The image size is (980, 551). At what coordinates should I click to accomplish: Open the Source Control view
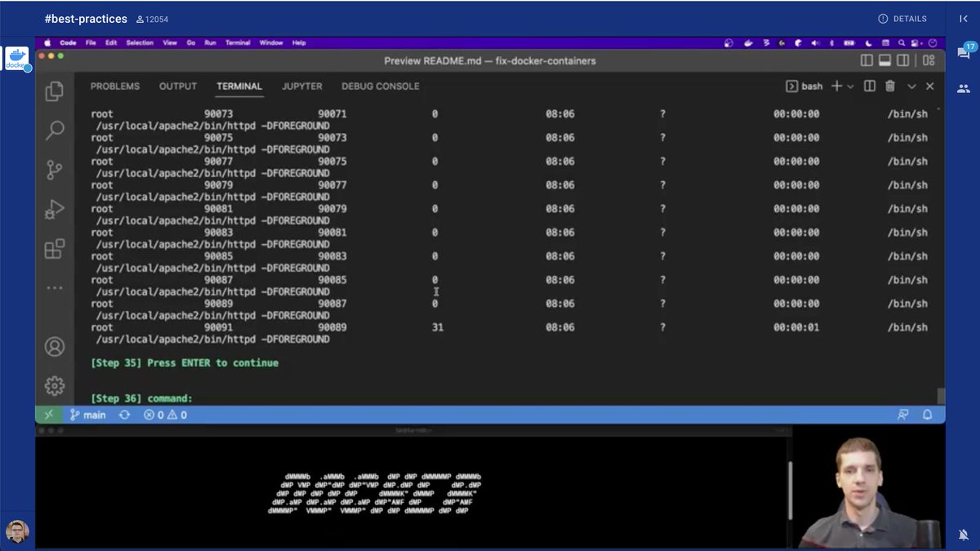pyautogui.click(x=55, y=170)
